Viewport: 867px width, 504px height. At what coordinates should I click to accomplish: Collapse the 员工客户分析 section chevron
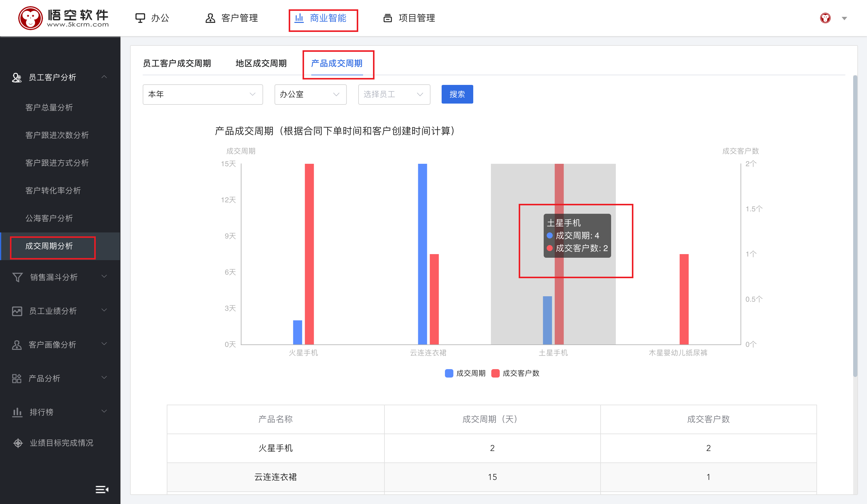click(x=104, y=77)
